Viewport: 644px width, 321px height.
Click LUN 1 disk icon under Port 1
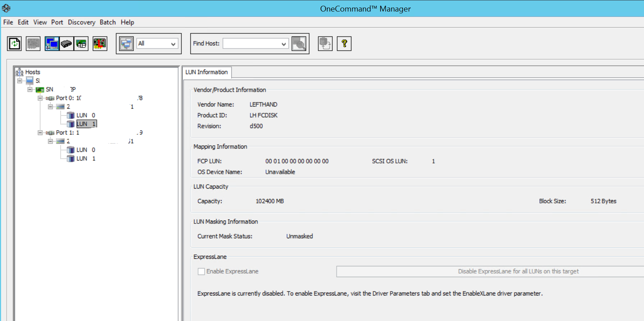71,158
